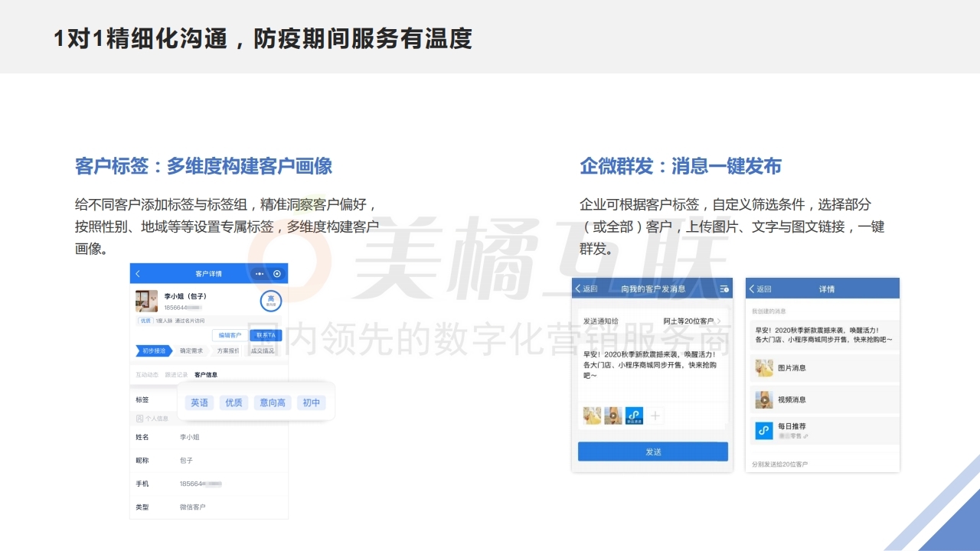Switch to the 跟进记录 tab
The height and width of the screenshot is (551, 980).
[176, 375]
